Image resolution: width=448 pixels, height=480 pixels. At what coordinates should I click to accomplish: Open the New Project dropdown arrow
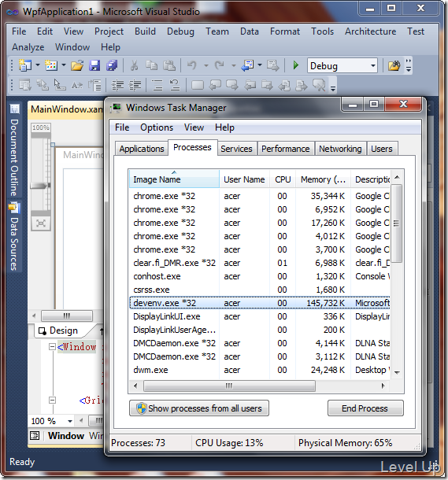pyautogui.click(x=38, y=65)
